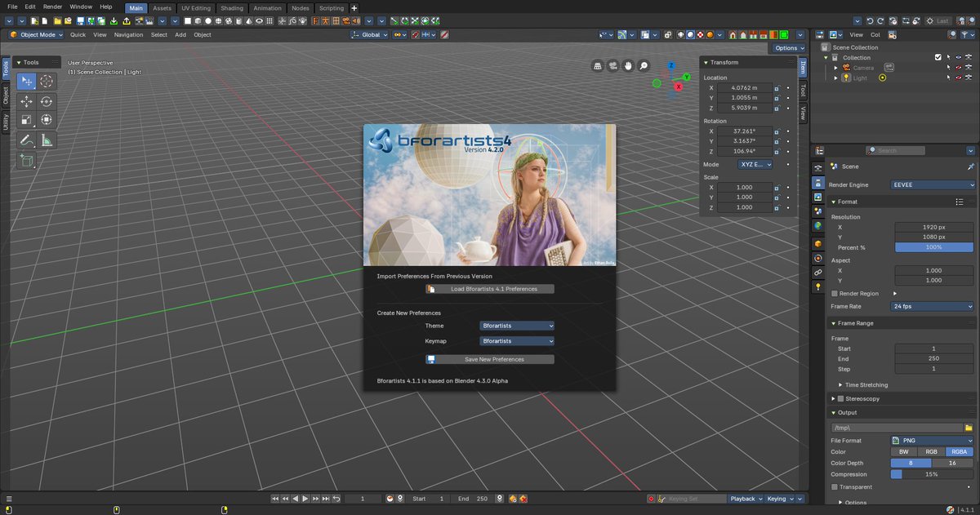
Task: Click the Location X value field
Action: [x=744, y=87]
